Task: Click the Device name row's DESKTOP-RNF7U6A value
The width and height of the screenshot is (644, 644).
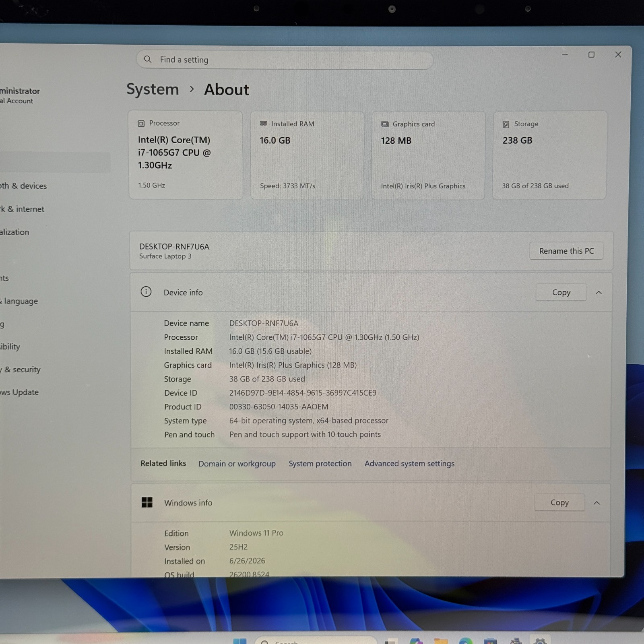Action: [x=264, y=323]
